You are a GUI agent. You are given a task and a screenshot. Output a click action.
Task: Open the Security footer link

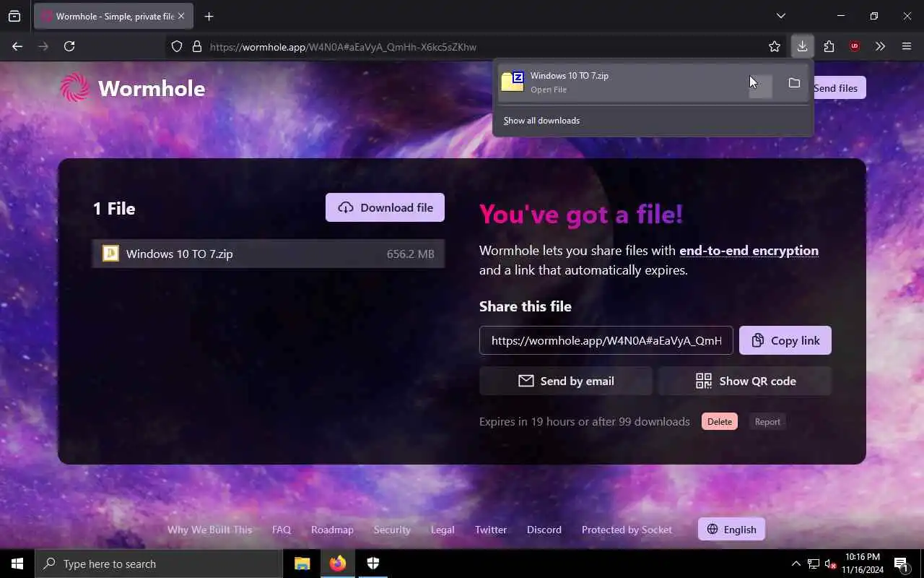392,530
